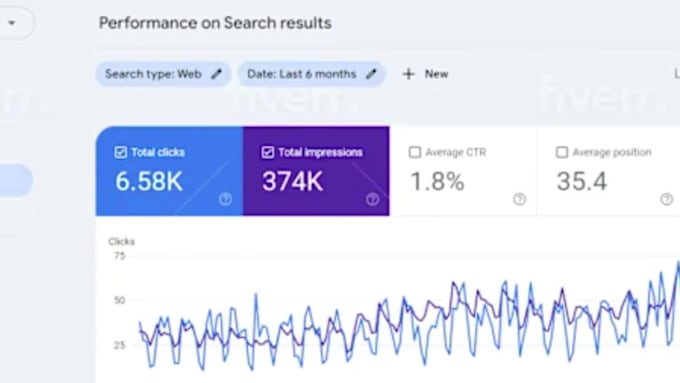Open the Search type: Web filter chip
680x383 pixels.
click(x=163, y=74)
